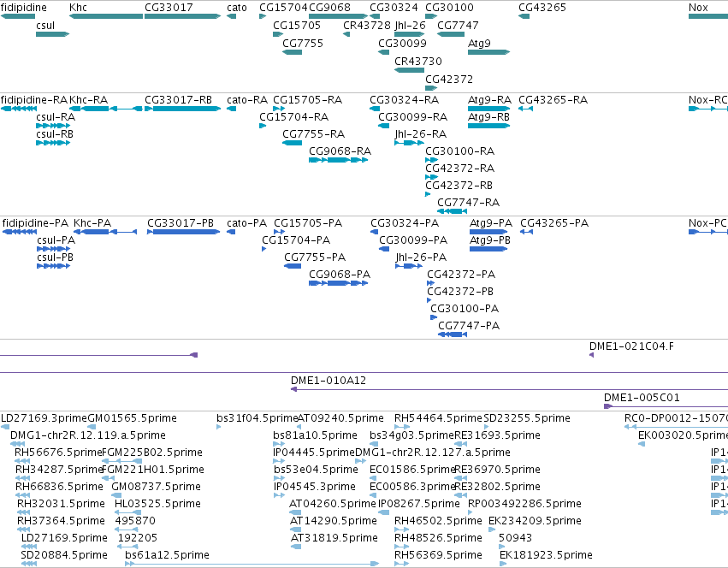Select the CG7755 gene label
Image resolution: width=728 pixels, height=568 pixels.
point(303,44)
